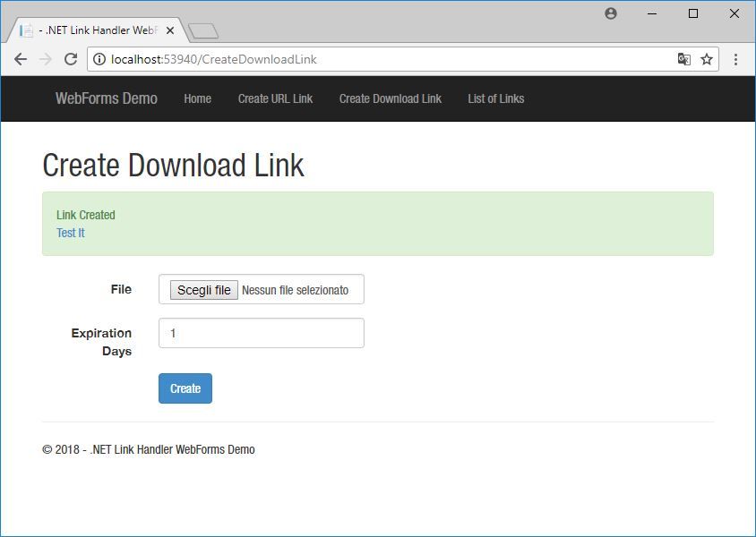
Task: Click the Link Created message text
Action: (x=86, y=215)
